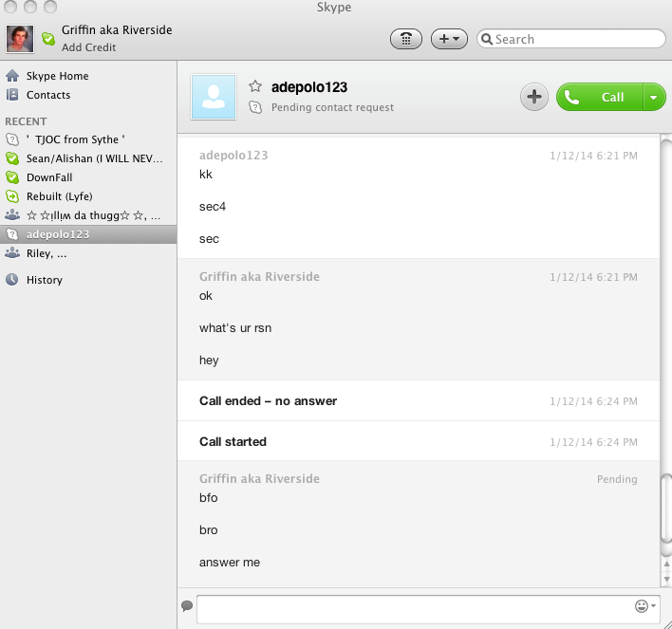Open Rebuilt (Lyfe) conversation

(x=88, y=196)
